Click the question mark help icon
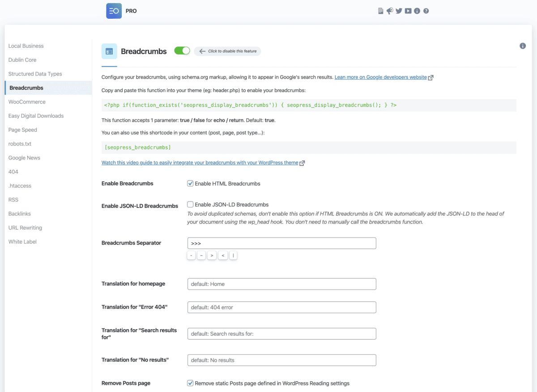This screenshot has width=537, height=392. [x=426, y=11]
